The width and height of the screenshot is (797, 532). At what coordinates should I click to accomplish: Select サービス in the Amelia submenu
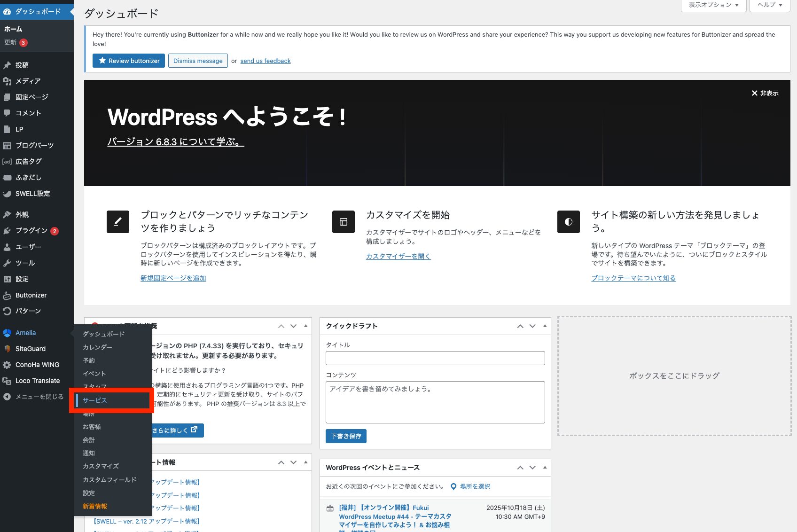coord(95,400)
